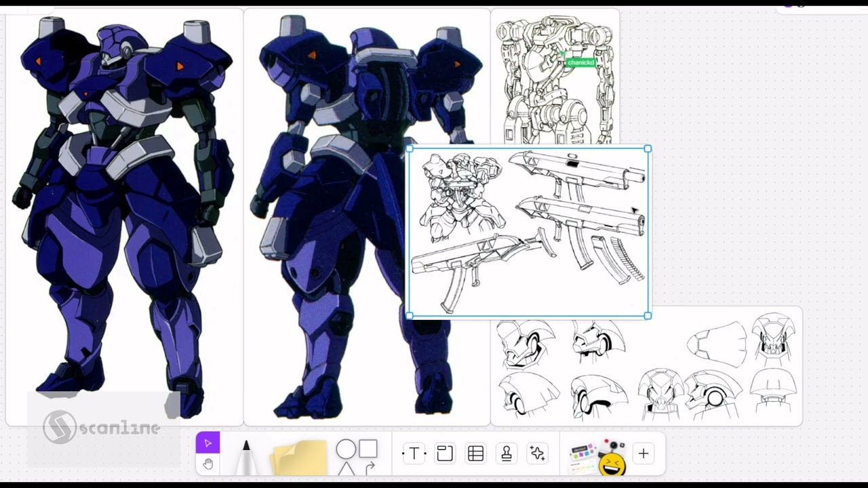The width and height of the screenshot is (868, 488).
Task: Choose the connector arrow tool
Action: (370, 468)
